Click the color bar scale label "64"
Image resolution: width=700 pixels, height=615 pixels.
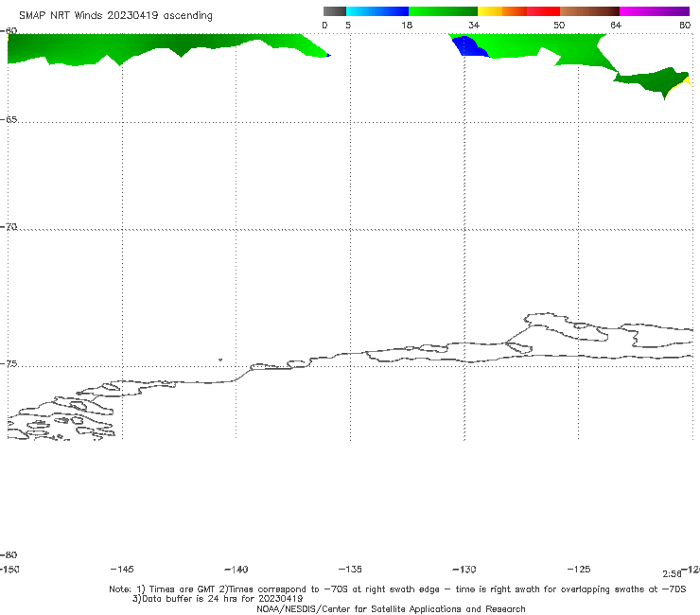tap(616, 26)
